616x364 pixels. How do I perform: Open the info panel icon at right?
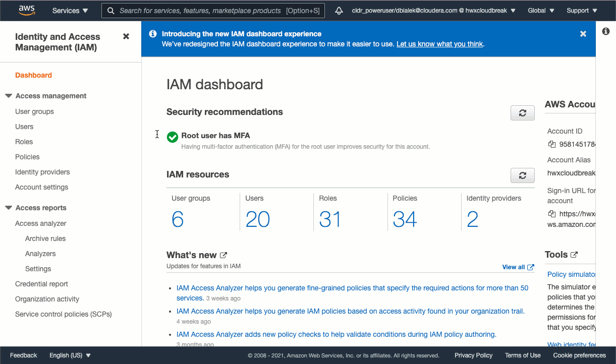click(x=606, y=31)
